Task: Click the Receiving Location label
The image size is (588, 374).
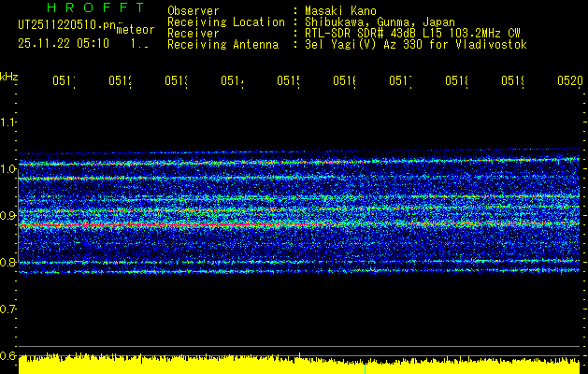Action: 226,22
